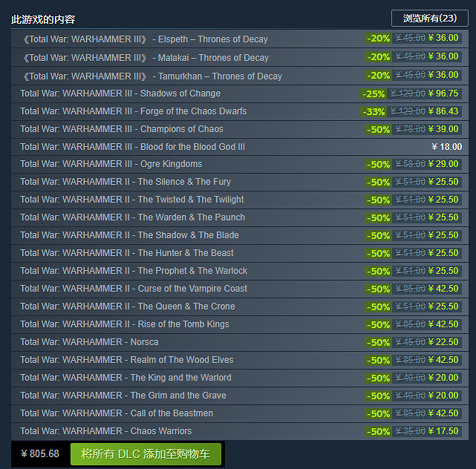
Task: Open Shadows of Change DLC page
Action: [120, 94]
